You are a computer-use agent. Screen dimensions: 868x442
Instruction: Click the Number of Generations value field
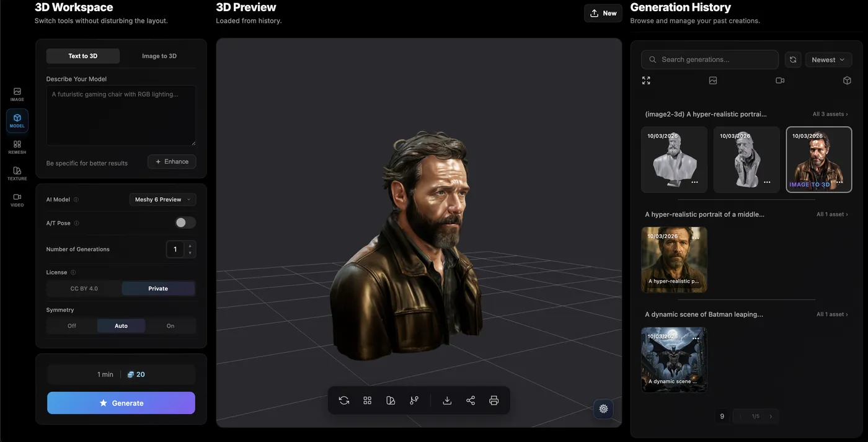(175, 249)
